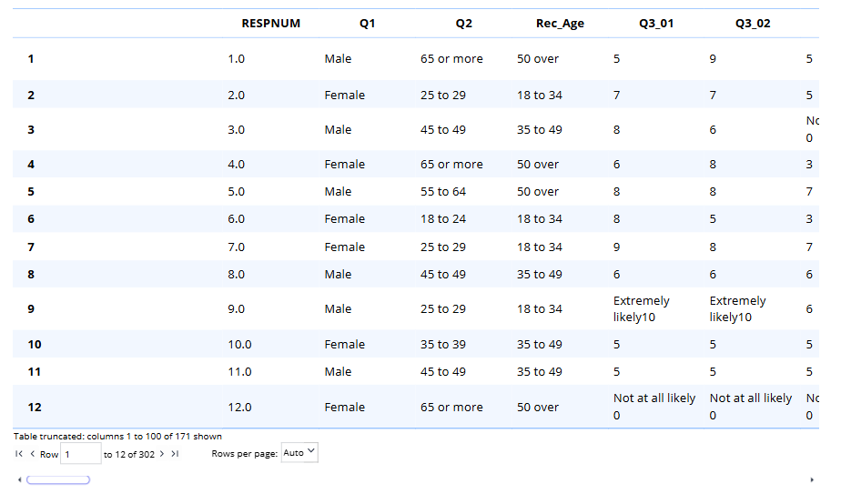Select row index 12 label
Image resolution: width=841 pixels, height=504 pixels.
click(x=35, y=408)
